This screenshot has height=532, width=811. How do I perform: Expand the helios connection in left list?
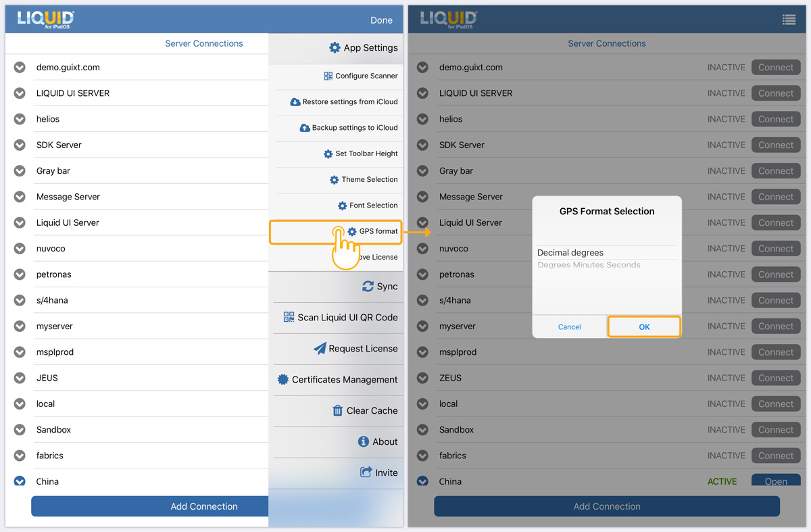20,119
